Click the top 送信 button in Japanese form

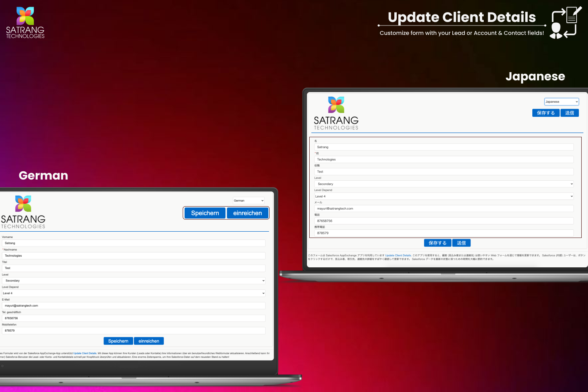570,113
